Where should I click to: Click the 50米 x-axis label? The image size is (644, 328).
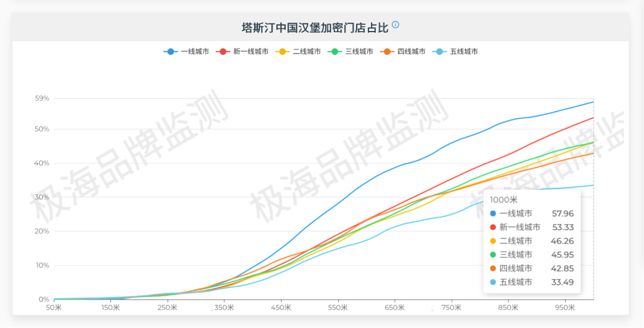[x=54, y=308]
